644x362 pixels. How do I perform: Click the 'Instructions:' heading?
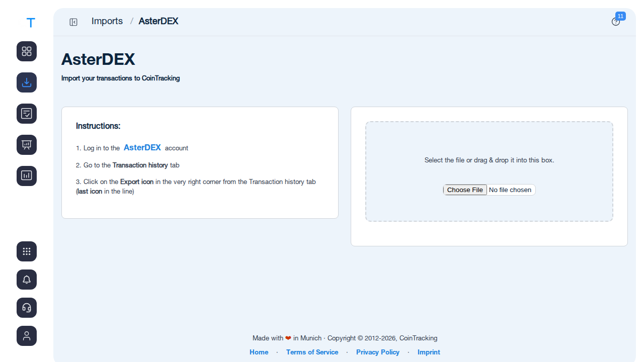point(98,126)
